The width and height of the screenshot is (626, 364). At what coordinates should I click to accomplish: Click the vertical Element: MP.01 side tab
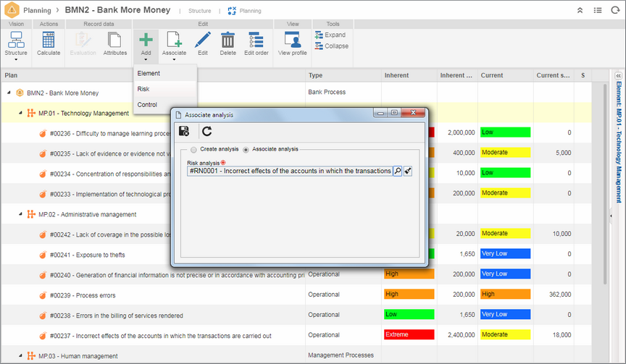619,142
